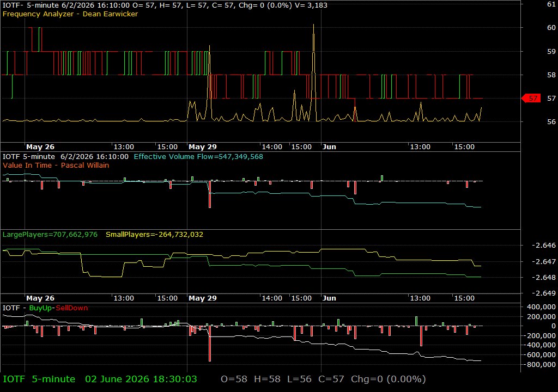Screen dimensions: 558x392
Task: Click the -2.647 value on players axis
Action: click(x=543, y=261)
